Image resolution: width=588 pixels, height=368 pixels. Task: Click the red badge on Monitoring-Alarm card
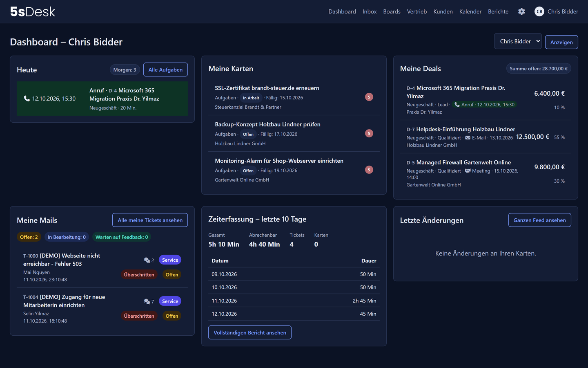pyautogui.click(x=369, y=170)
